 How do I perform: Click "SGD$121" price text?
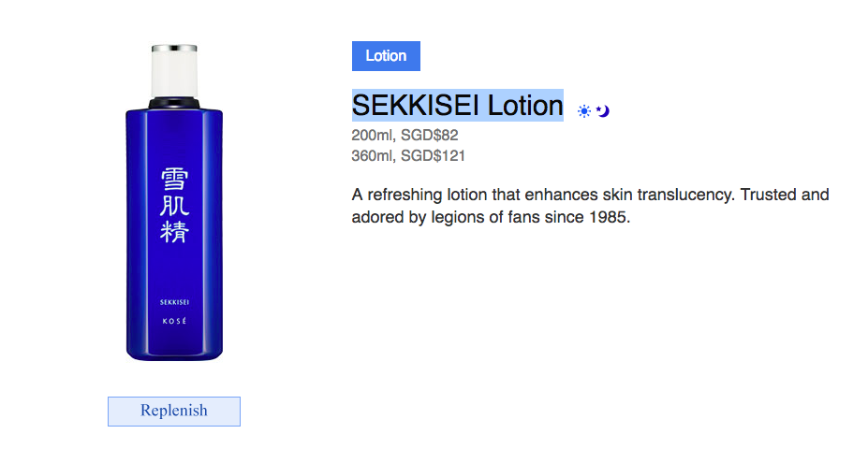434,156
